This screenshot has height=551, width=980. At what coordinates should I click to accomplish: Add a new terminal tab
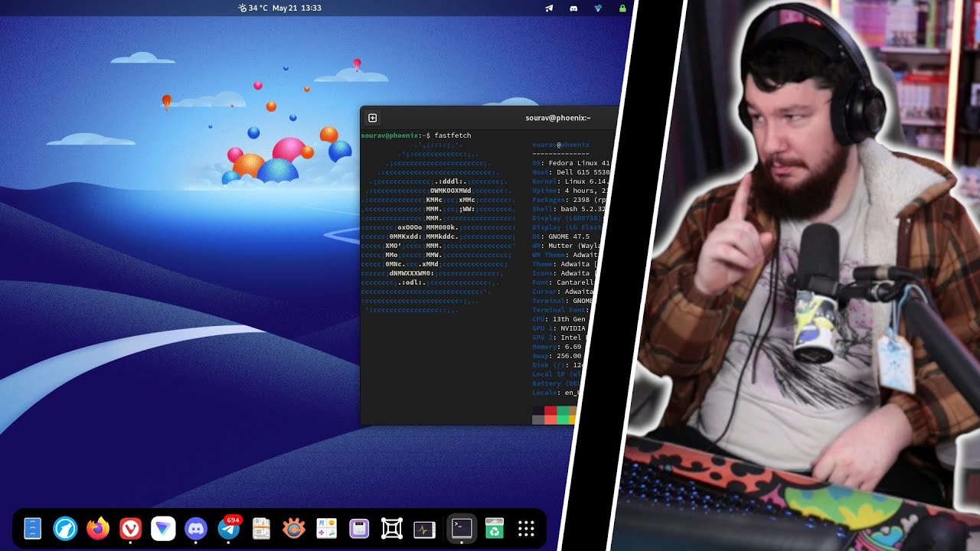[373, 118]
